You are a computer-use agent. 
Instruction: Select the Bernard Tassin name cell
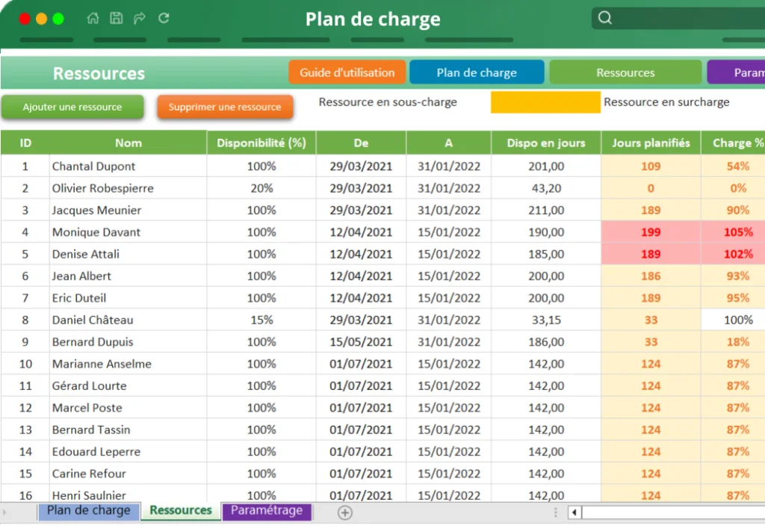[x=128, y=430]
